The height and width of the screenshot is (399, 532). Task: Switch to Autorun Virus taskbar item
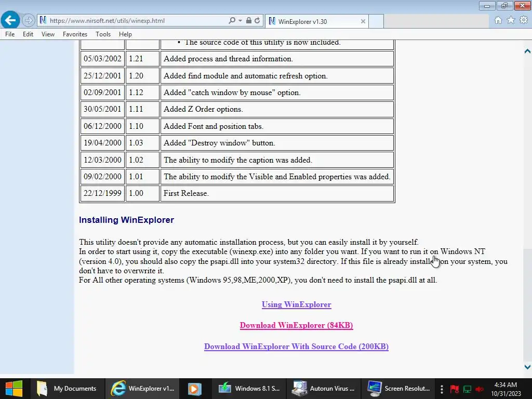coord(323,389)
